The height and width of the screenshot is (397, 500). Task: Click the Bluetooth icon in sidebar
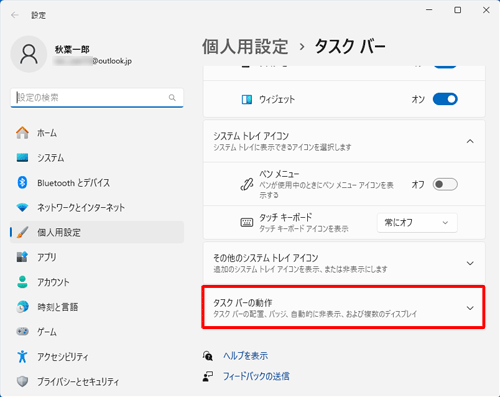tap(22, 182)
